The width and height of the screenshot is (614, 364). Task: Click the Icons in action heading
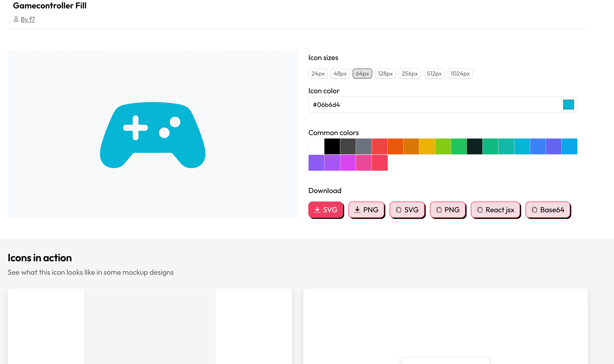point(40,258)
